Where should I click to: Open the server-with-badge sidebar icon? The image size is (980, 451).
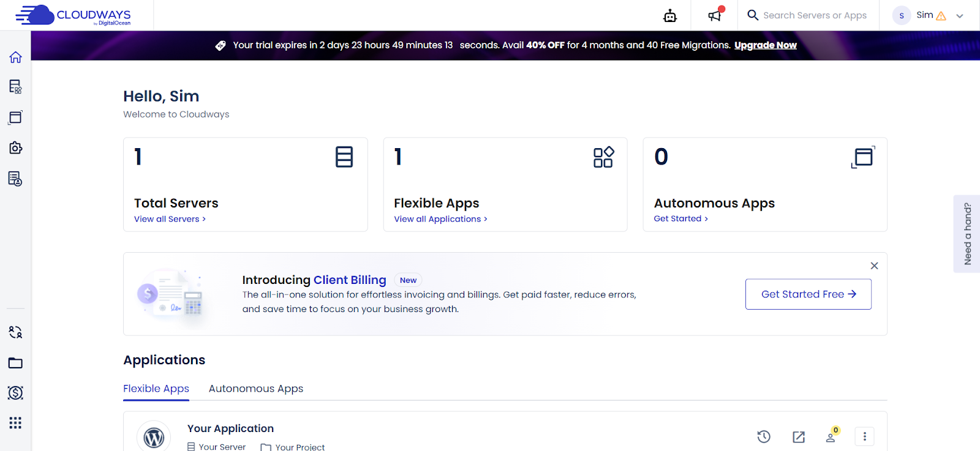pos(16,179)
